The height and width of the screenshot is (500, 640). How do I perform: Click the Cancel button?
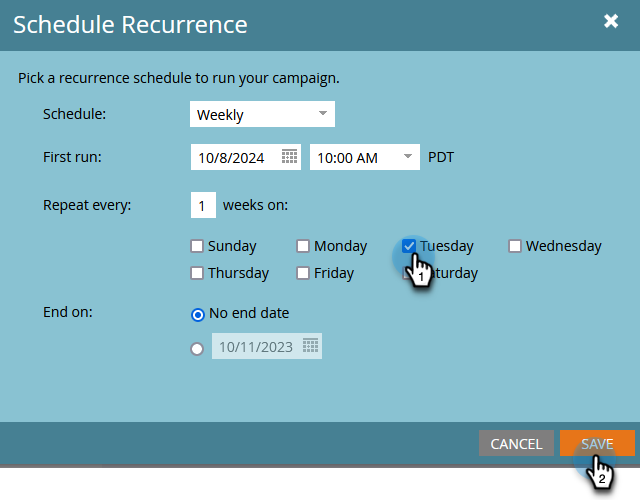click(516, 443)
